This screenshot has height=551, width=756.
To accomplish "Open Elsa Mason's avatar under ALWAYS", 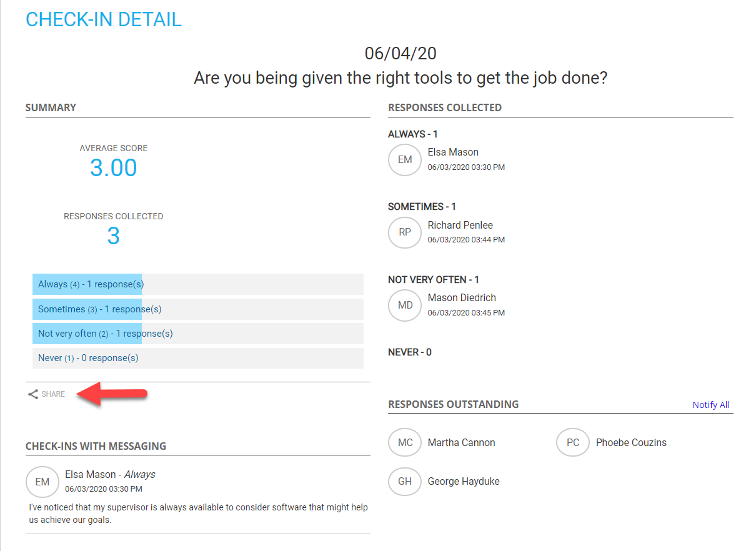I will click(404, 160).
